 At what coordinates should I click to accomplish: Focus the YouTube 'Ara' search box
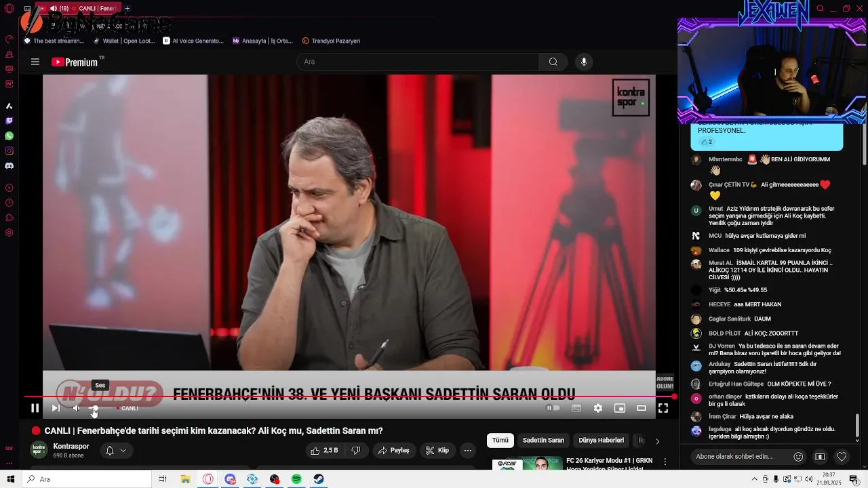[x=418, y=62]
